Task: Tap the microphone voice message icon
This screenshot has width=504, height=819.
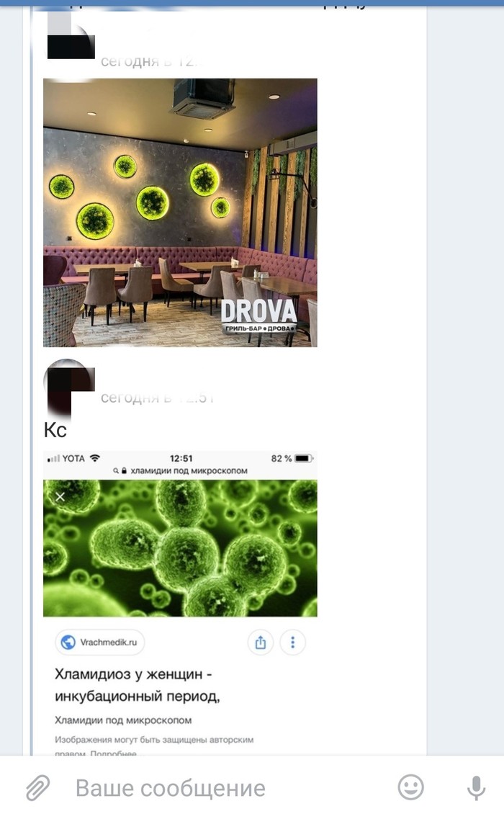Action: (476, 787)
